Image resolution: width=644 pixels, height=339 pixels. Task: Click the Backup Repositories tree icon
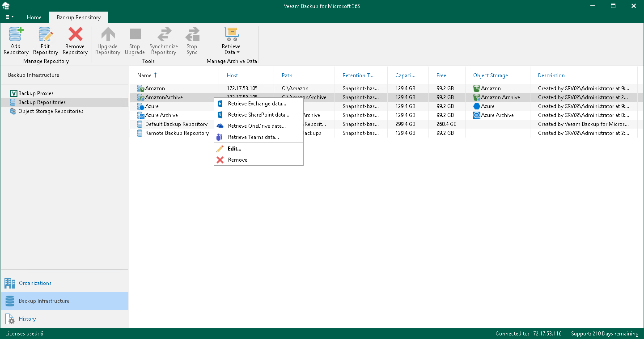[x=13, y=102]
